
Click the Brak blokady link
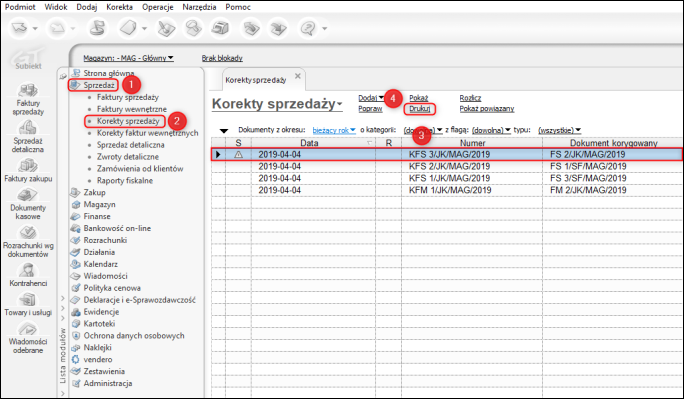[x=222, y=58]
